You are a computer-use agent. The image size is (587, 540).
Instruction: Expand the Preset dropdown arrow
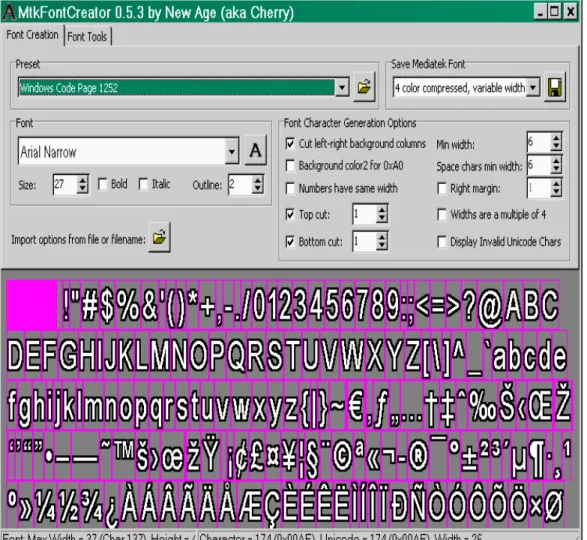pyautogui.click(x=342, y=88)
